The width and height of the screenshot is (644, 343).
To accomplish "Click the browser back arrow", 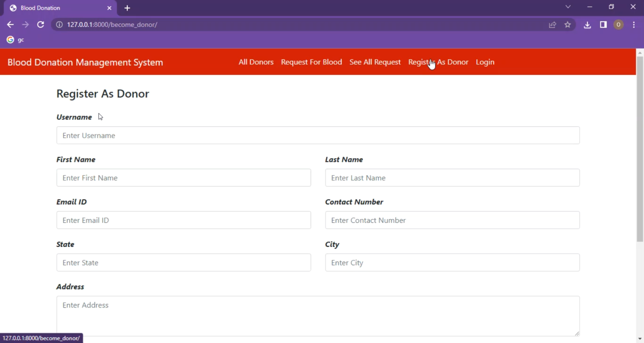I will pyautogui.click(x=10, y=25).
